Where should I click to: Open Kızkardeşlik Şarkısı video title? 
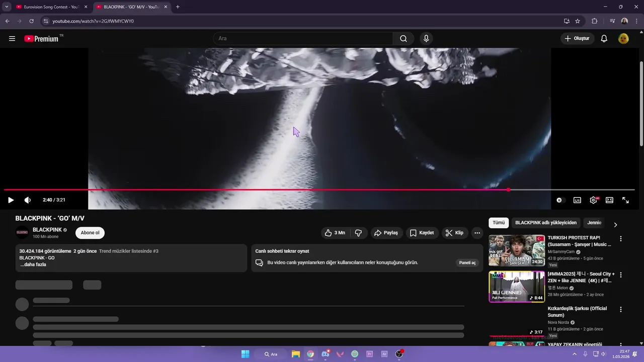point(577,312)
